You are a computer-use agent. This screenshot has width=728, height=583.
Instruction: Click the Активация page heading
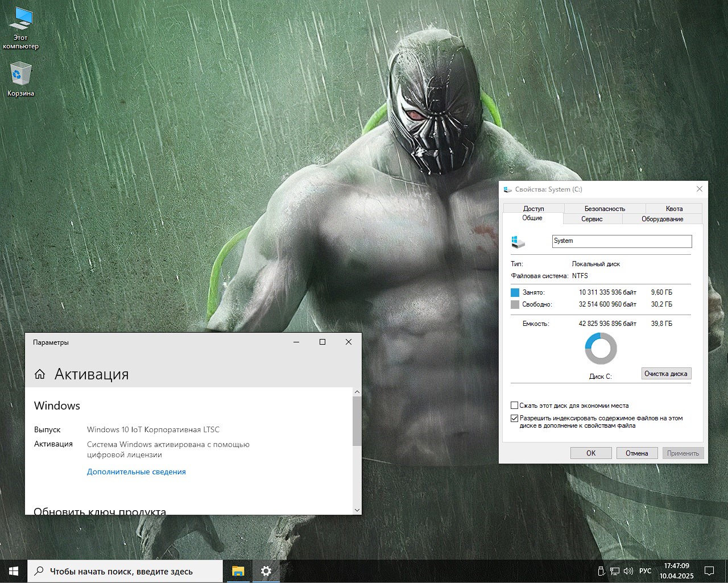click(x=92, y=374)
